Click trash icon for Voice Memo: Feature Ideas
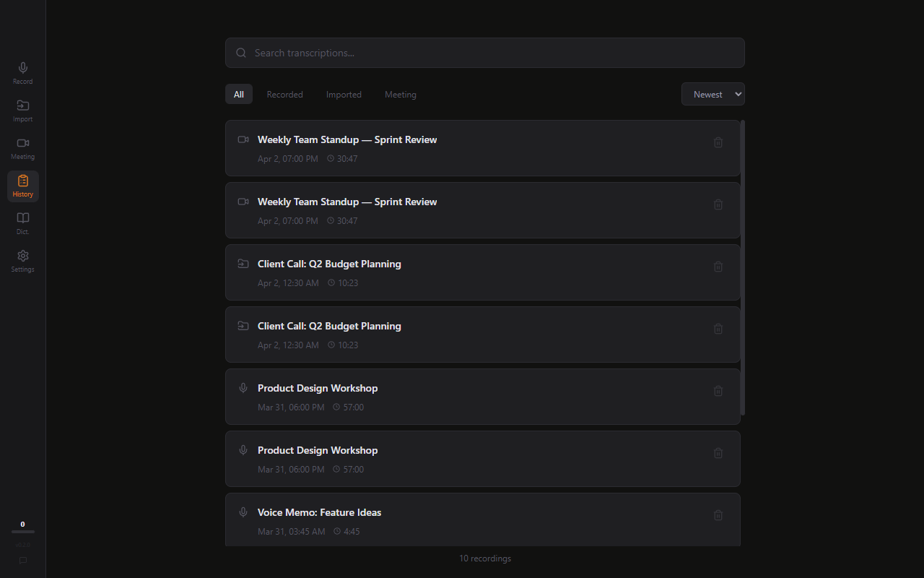924x578 pixels. [x=718, y=515]
